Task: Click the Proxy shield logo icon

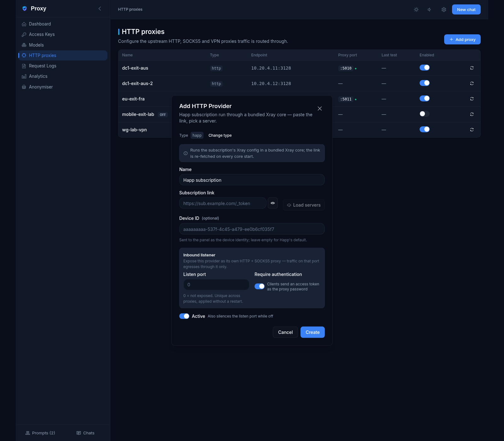Action: click(25, 9)
